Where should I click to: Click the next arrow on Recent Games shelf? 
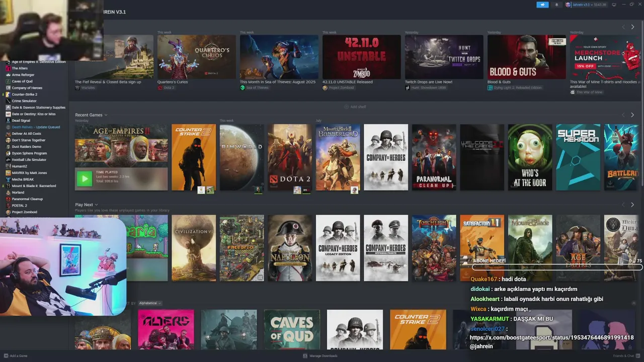[x=632, y=115]
